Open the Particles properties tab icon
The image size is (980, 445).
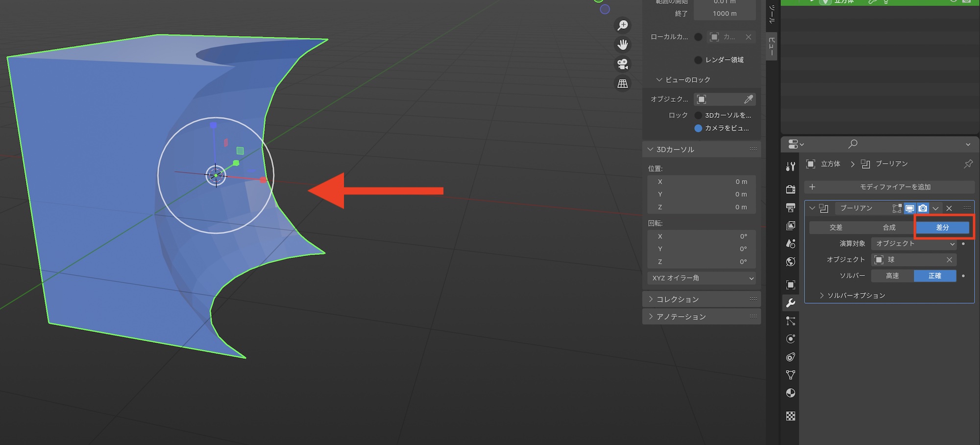pos(790,321)
